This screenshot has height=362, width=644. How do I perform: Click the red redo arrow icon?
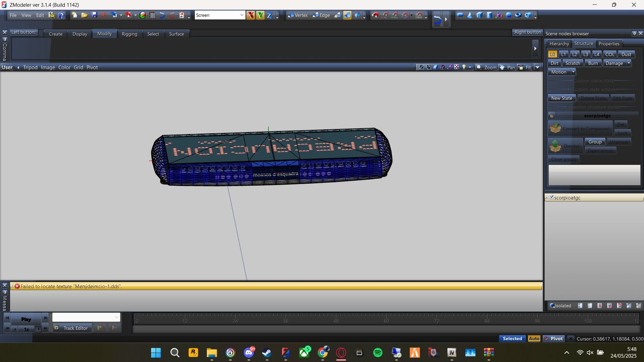(172, 15)
